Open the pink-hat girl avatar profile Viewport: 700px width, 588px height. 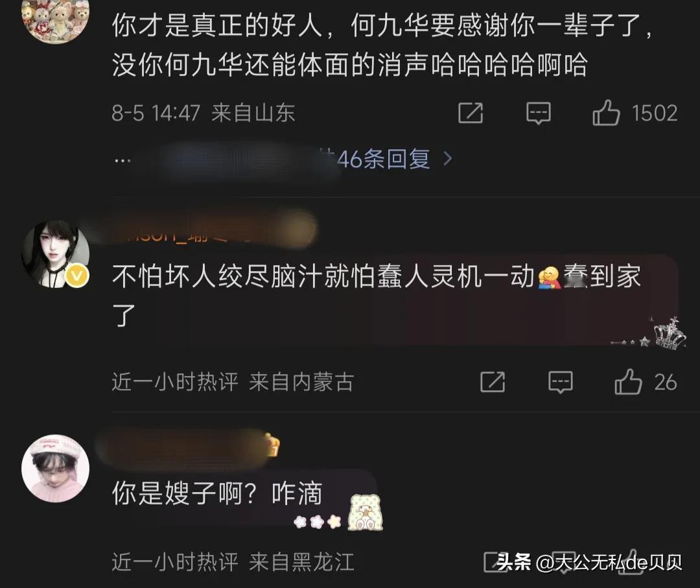tap(55, 468)
